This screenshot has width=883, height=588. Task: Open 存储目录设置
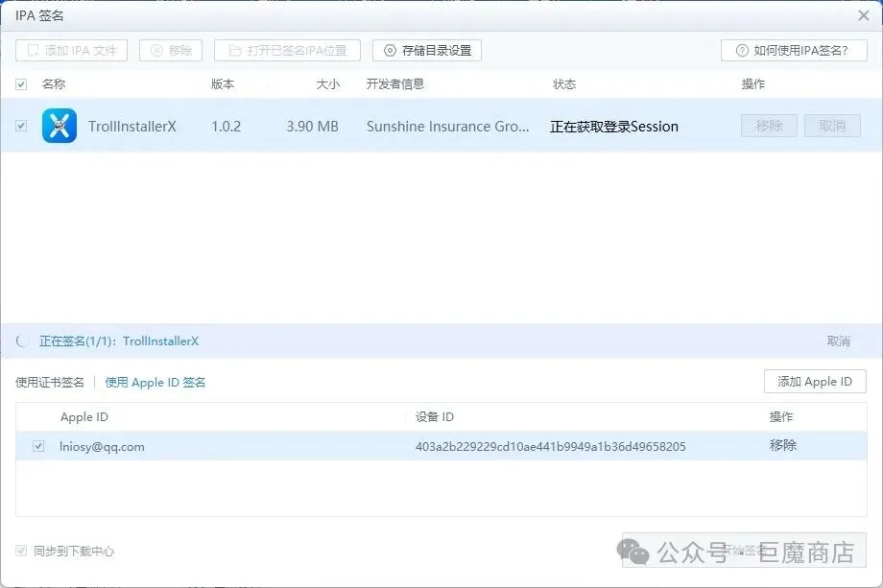[427, 51]
